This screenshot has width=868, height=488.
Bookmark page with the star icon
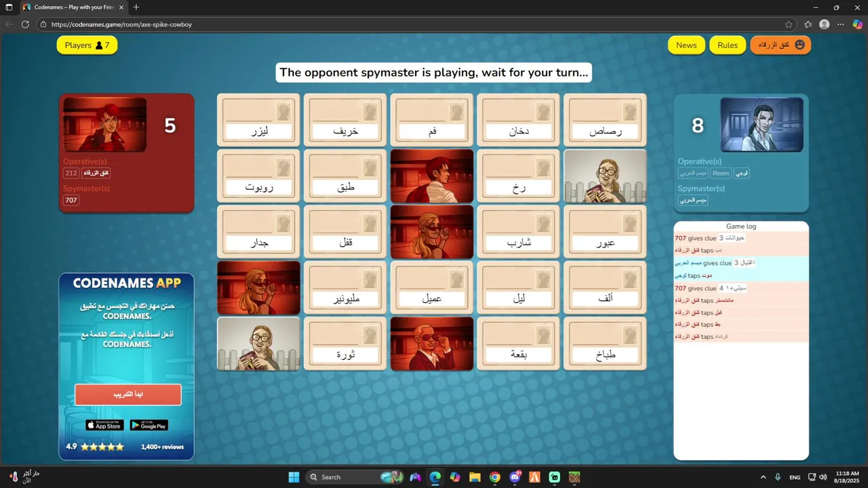point(789,24)
